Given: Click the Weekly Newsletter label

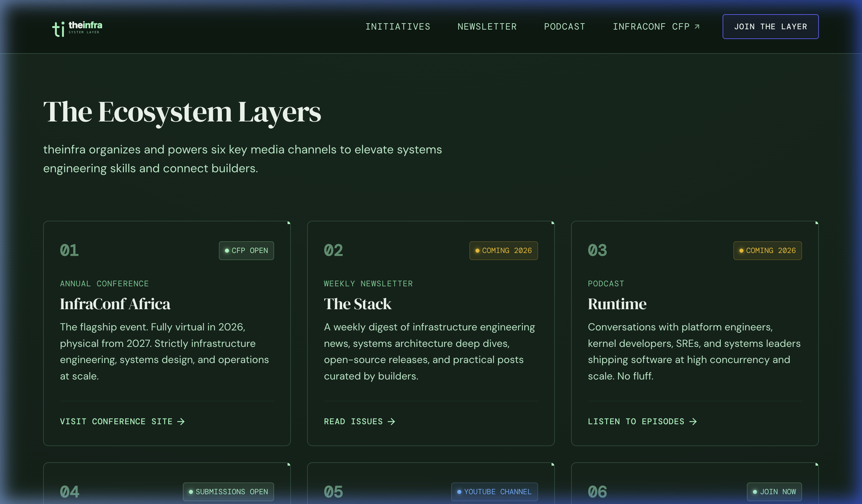Looking at the screenshot, I should coord(368,284).
